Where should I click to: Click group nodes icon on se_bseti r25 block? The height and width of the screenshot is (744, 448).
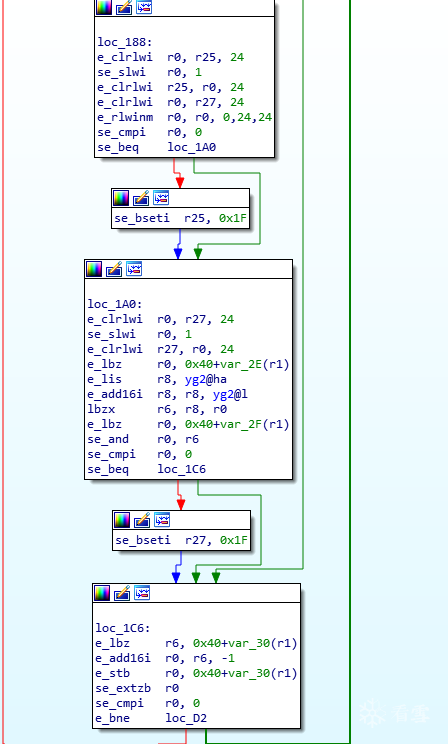point(161,198)
